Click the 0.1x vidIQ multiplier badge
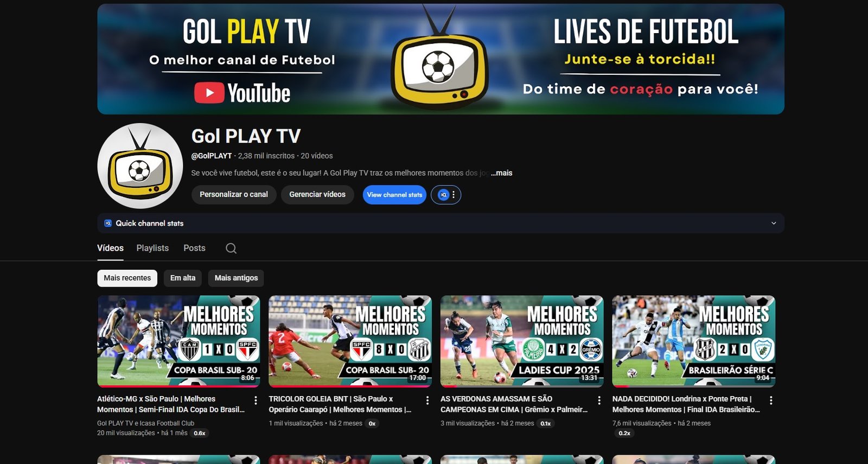 (x=545, y=423)
